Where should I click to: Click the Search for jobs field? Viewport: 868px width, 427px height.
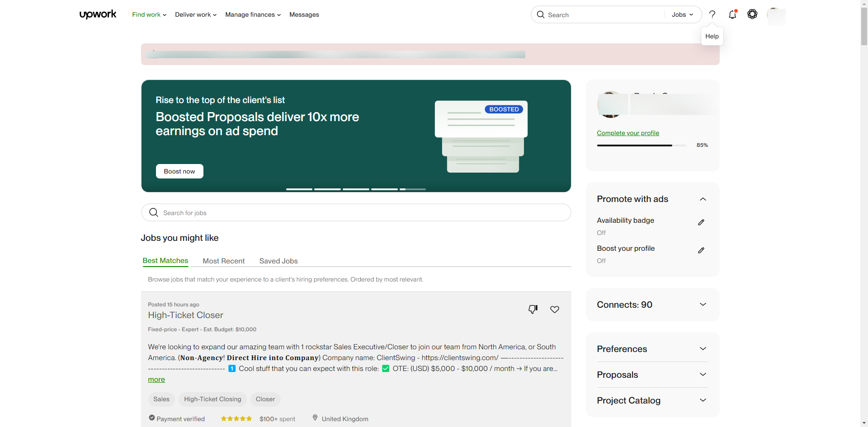point(356,212)
